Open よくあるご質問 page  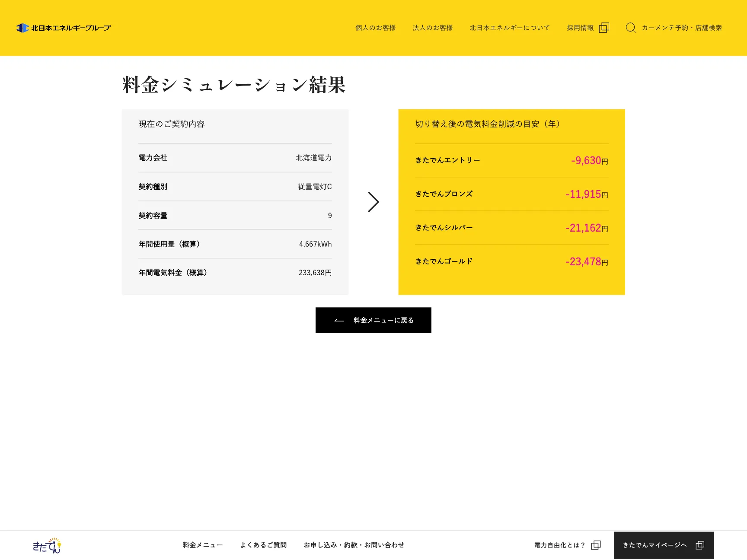[x=263, y=545]
